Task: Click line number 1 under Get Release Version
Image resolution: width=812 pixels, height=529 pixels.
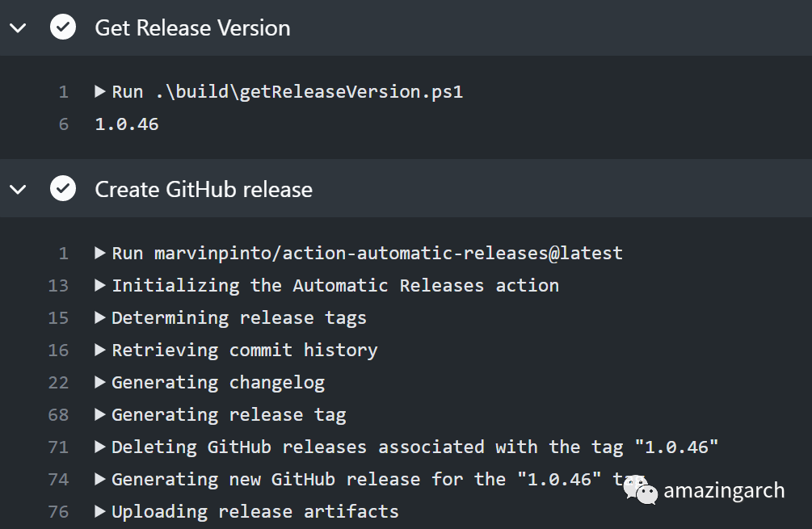Action: pyautogui.click(x=63, y=91)
